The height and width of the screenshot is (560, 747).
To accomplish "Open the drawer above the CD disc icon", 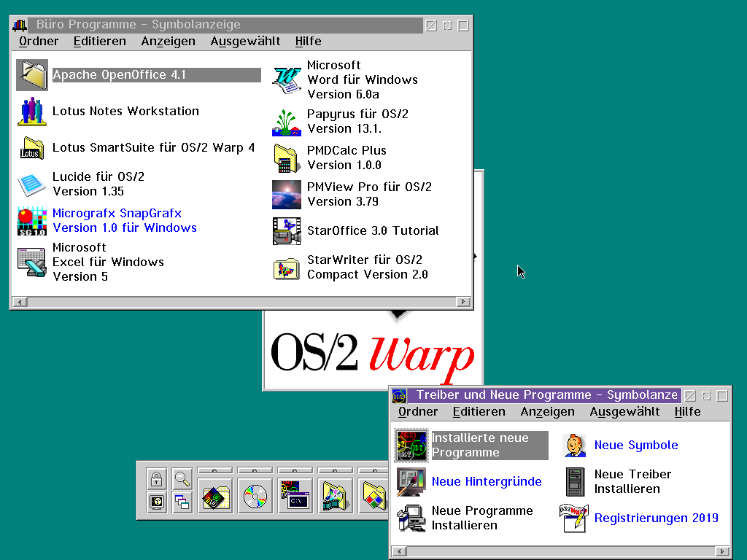I will coord(255,470).
